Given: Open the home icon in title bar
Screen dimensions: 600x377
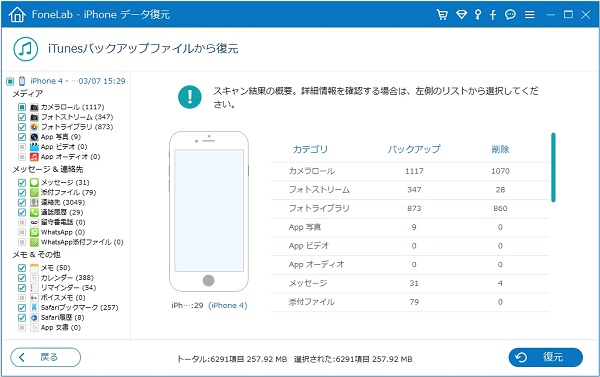Looking at the screenshot, I should coord(17,15).
